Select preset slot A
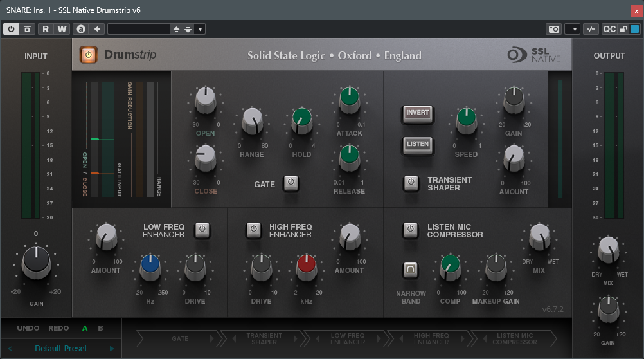This screenshot has height=359, width=644. pyautogui.click(x=85, y=328)
